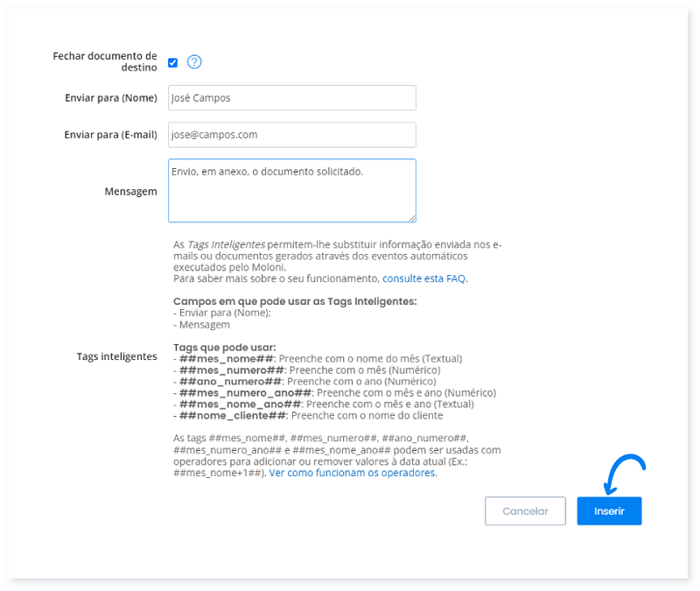Screen dimensions: 700x591
Task: Click the Enviar para (Nome) label
Action: click(x=110, y=98)
